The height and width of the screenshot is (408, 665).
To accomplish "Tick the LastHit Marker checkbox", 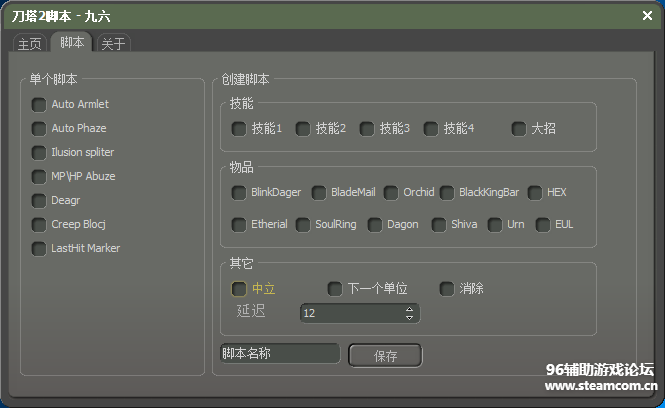I will pos(39,248).
